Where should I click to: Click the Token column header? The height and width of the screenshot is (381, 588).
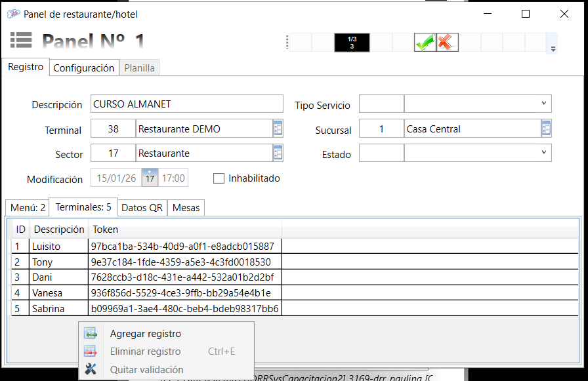pos(106,230)
